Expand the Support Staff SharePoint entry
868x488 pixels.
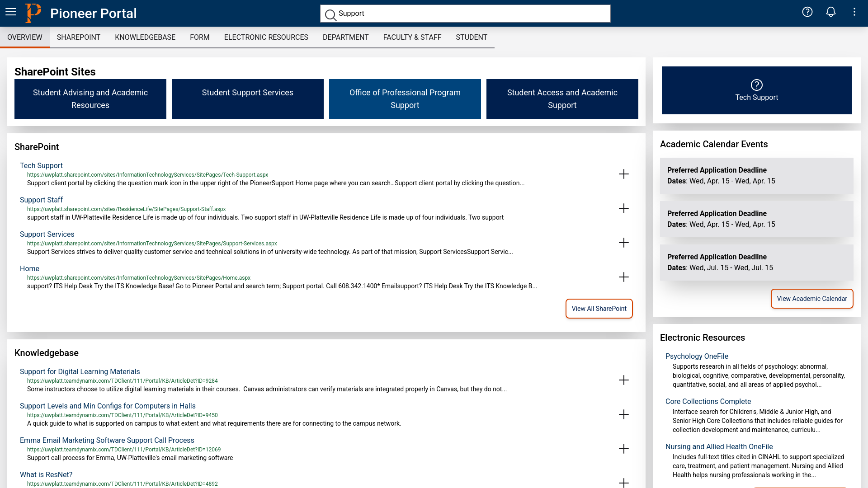[x=623, y=208]
